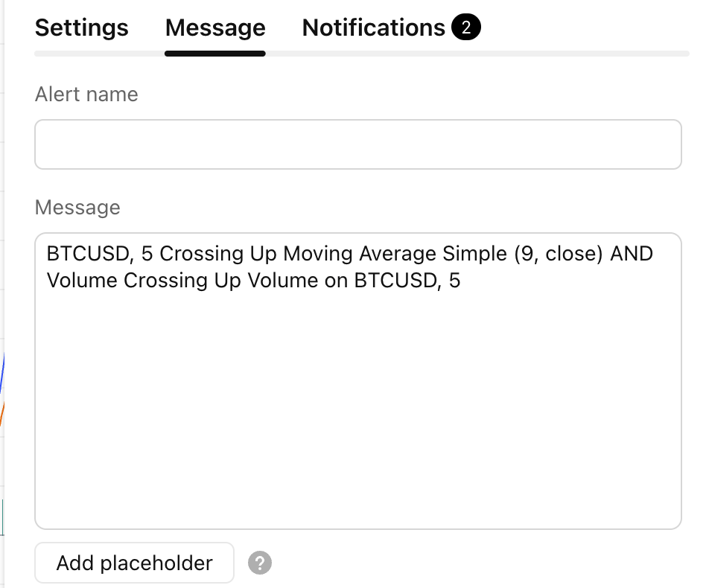Open the Notifications tab
Viewport: 709px width, 588px height.
[x=373, y=28]
